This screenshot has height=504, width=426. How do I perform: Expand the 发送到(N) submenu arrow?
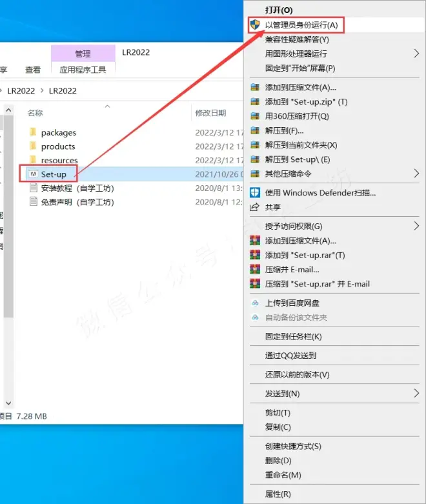point(416,393)
